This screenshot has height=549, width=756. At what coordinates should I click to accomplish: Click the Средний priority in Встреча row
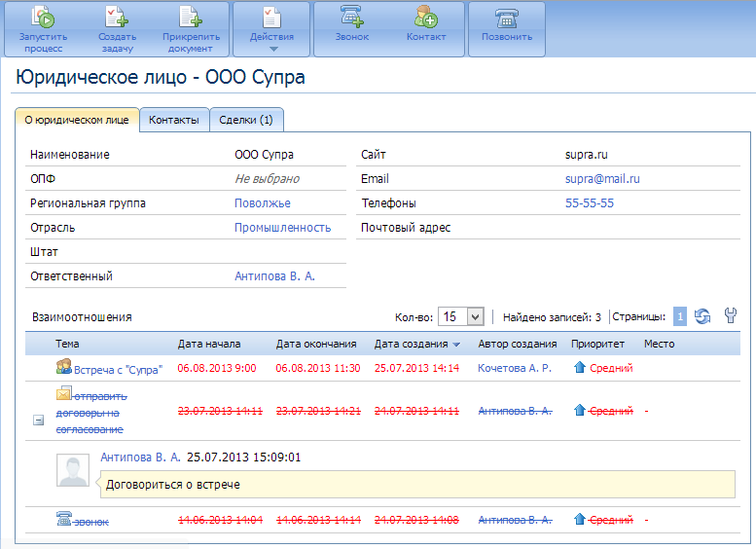tap(611, 368)
